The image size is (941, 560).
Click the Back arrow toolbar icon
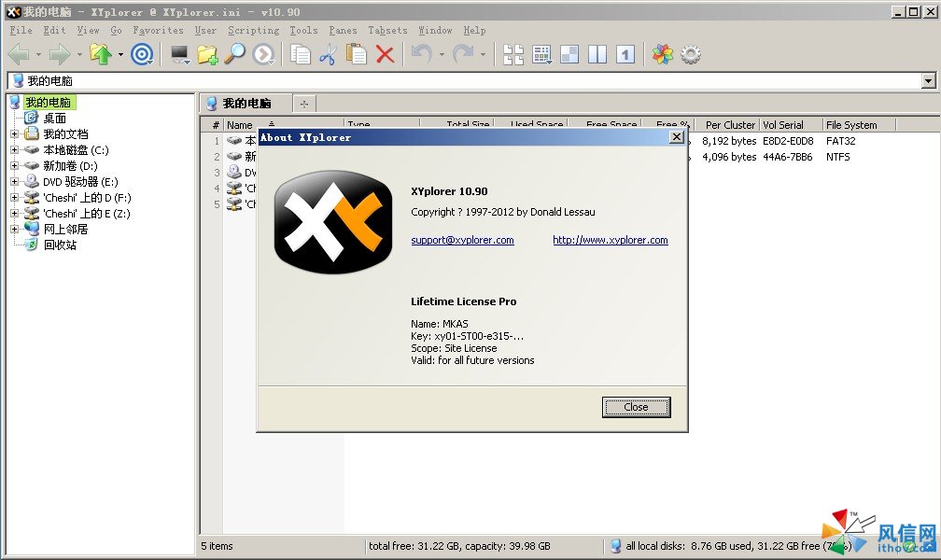(x=19, y=55)
